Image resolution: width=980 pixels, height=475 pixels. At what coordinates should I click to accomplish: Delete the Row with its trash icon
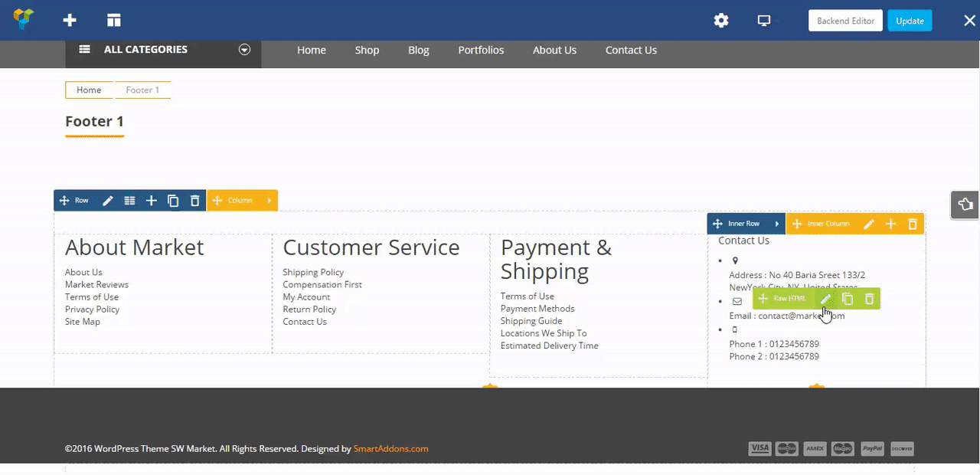pos(194,201)
